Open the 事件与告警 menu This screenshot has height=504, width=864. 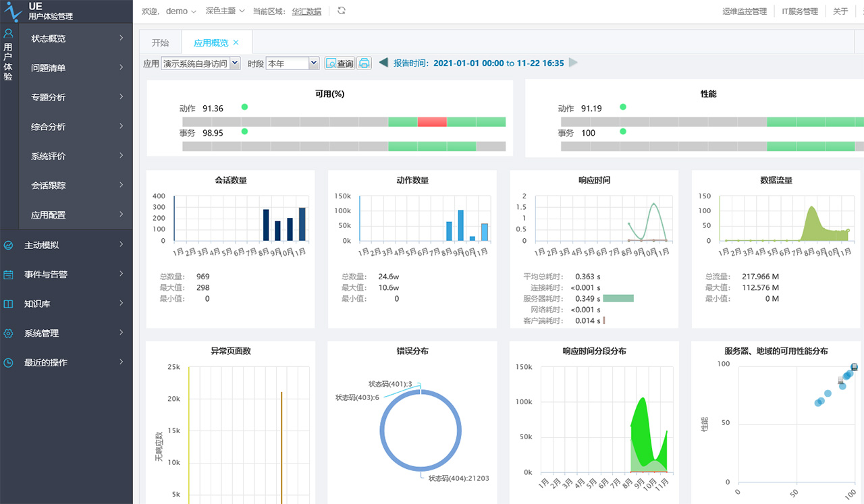tap(66, 275)
